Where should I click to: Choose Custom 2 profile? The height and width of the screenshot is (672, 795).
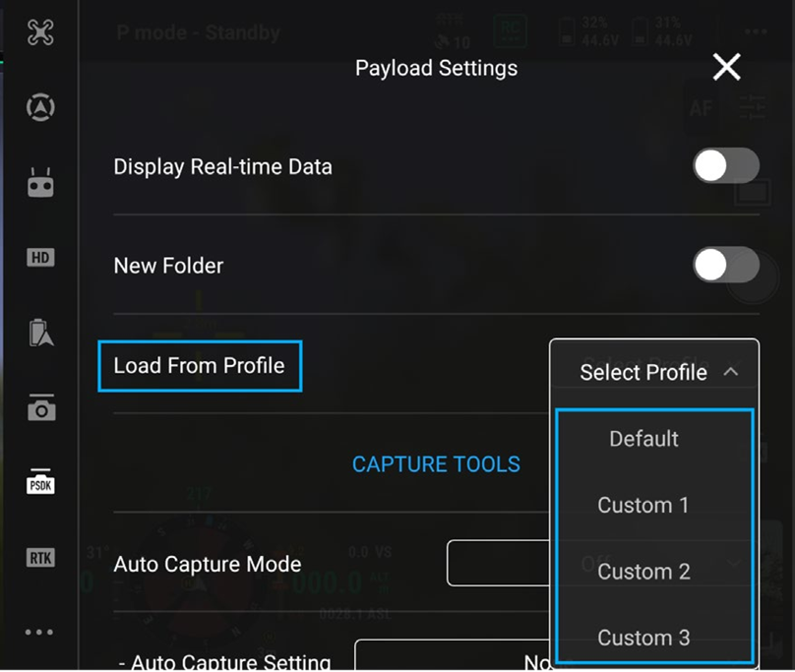pos(643,572)
